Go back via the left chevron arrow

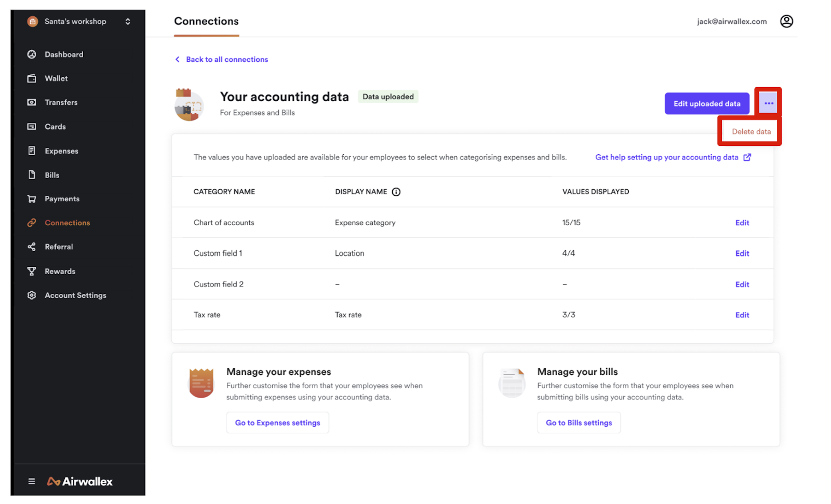click(x=178, y=59)
